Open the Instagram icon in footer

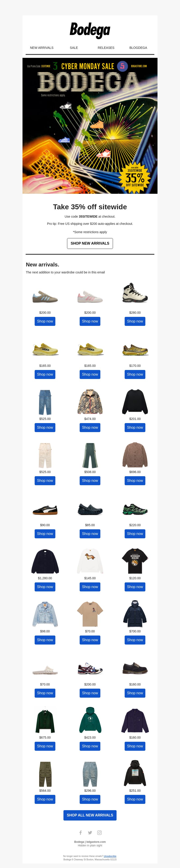click(x=99, y=833)
